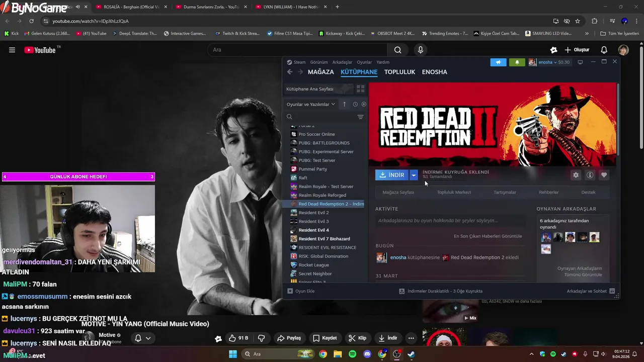Open Oyunlar ve Yazılımlar dropdown
644x362 pixels.
311,104
